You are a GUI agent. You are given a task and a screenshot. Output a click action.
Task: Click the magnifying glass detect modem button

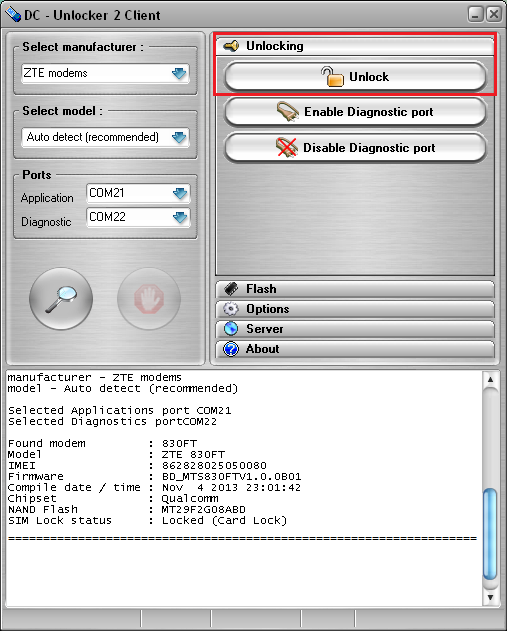61,299
